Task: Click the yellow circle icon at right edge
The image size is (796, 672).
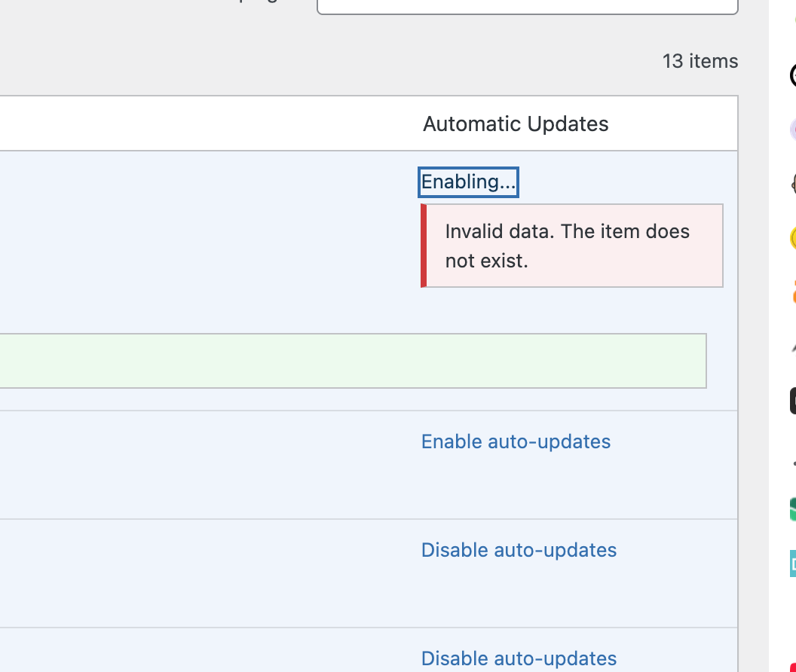Action: coord(793,238)
